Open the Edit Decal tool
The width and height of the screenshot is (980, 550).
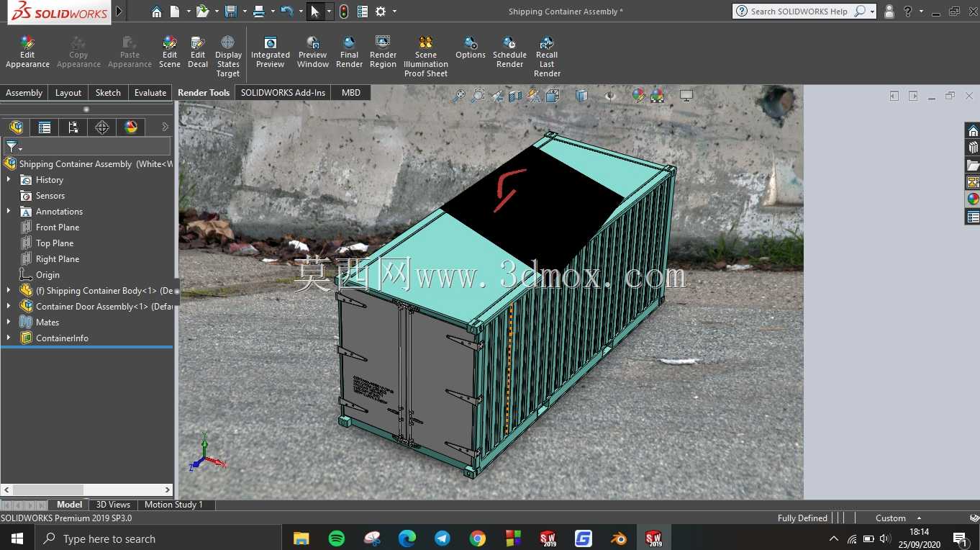coord(198,53)
